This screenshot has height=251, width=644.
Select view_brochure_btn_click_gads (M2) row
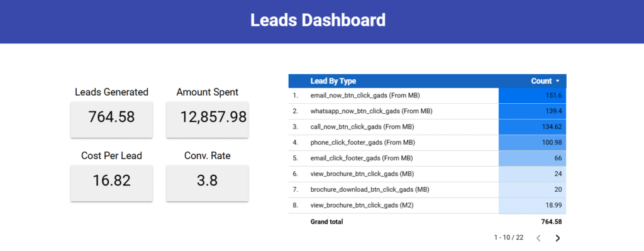pos(427,206)
